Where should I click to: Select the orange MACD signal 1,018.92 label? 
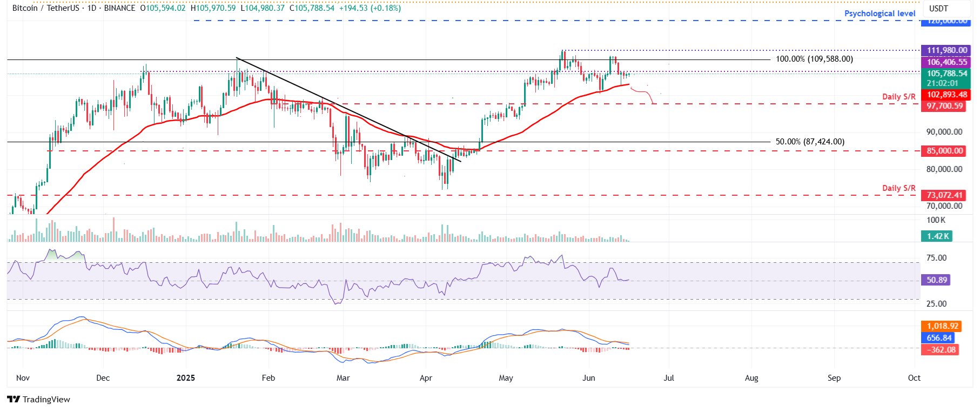[x=942, y=326]
